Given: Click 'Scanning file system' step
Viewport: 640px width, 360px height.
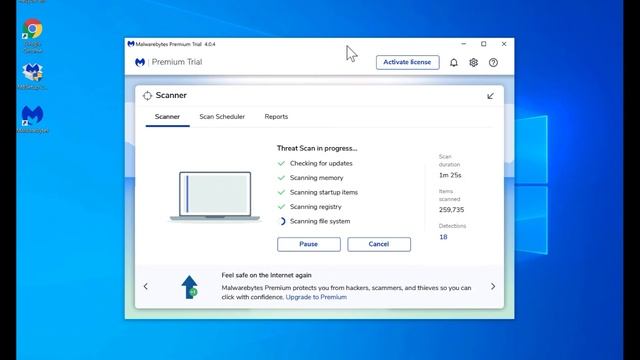Looking at the screenshot, I should pyautogui.click(x=320, y=221).
